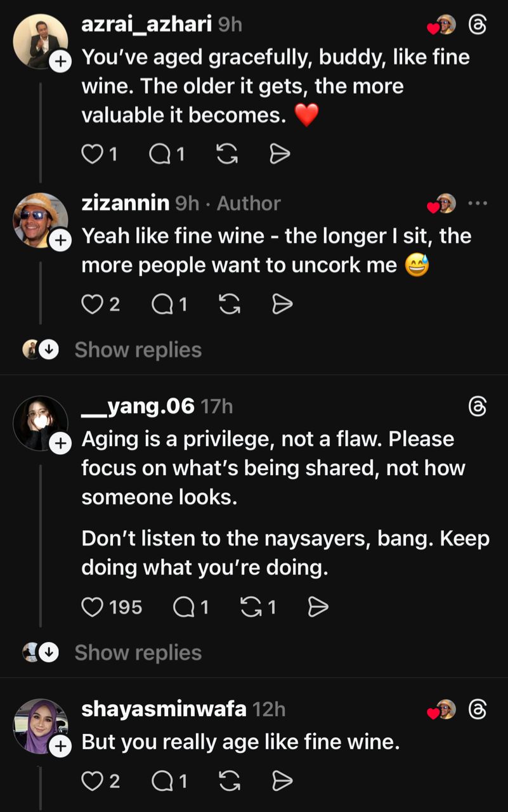Share shayasminwafa's comment via send icon
The height and width of the screenshot is (812, 508).
pyautogui.click(x=282, y=781)
